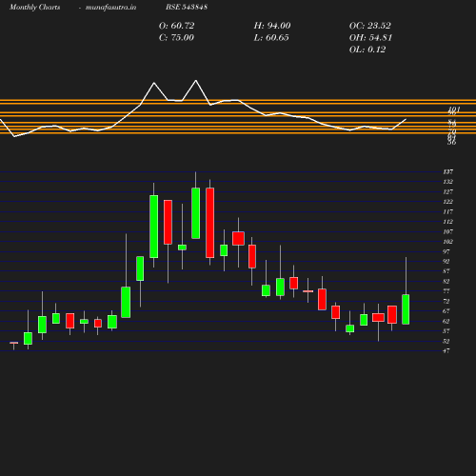The image size is (476, 476).
Task: Click price axis label 72
Action: click(446, 301)
